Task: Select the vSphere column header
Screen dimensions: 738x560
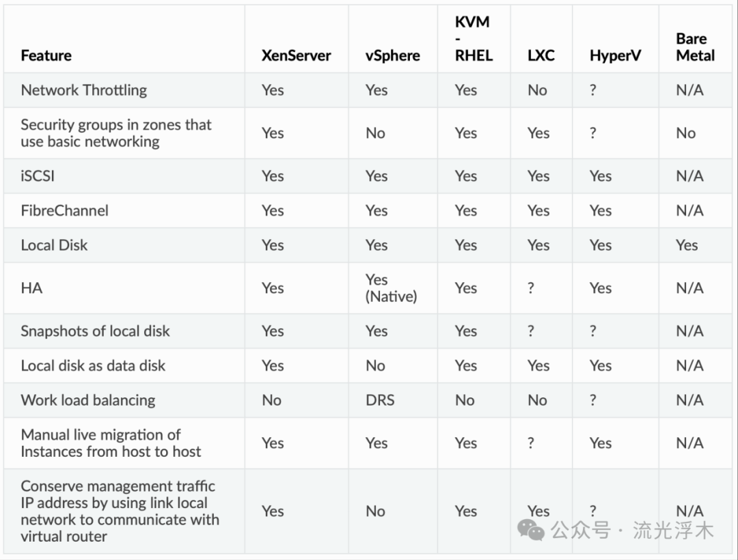Action: [393, 56]
